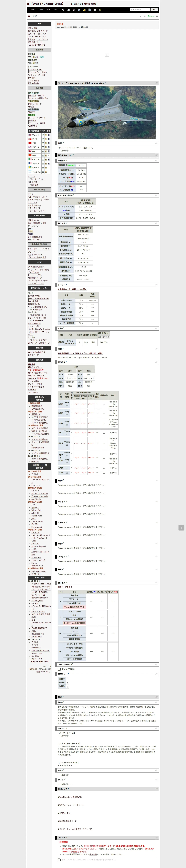Image resolution: width=186 pixels, height=868 pixels.
Task: Click the French flag next to フランス
Action: 30,163
